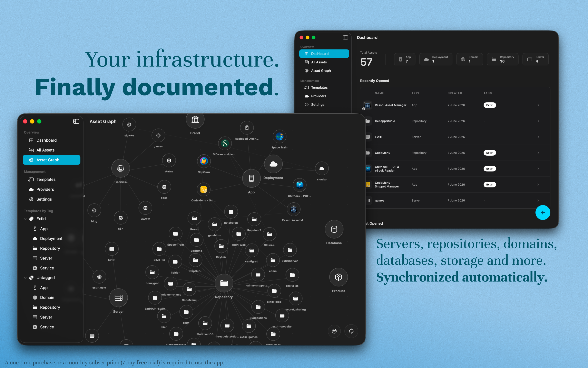Select App under the Extiri tag
The width and height of the screenshot is (588, 368).
click(51, 229)
